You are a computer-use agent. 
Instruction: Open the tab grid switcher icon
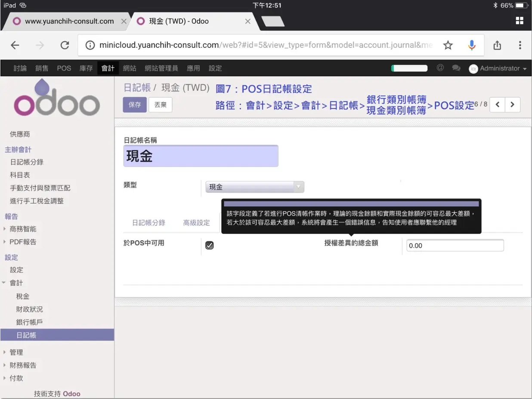520,21
